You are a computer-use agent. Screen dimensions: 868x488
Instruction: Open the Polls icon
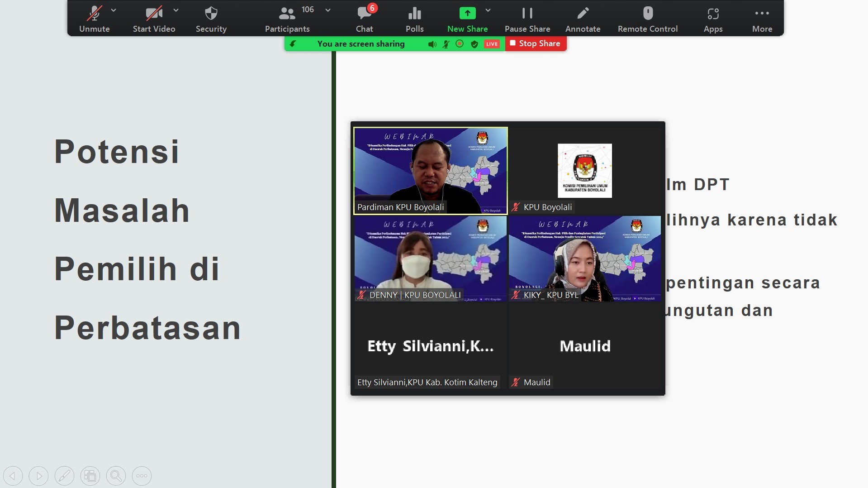coord(414,19)
